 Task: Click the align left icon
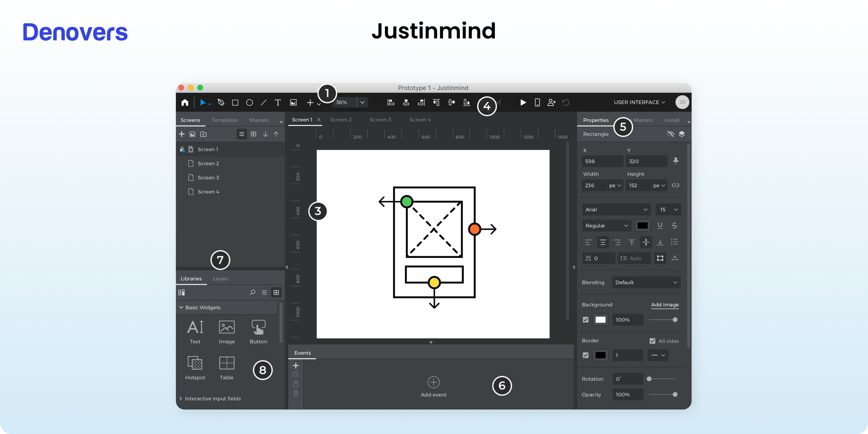tap(391, 102)
